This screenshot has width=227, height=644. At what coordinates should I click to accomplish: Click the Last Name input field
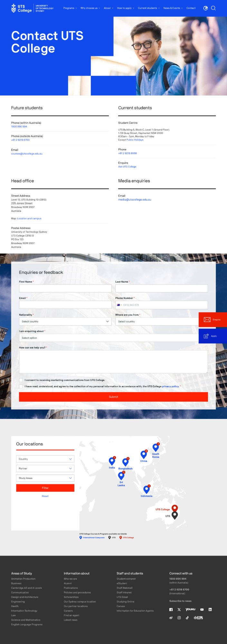[162, 288]
